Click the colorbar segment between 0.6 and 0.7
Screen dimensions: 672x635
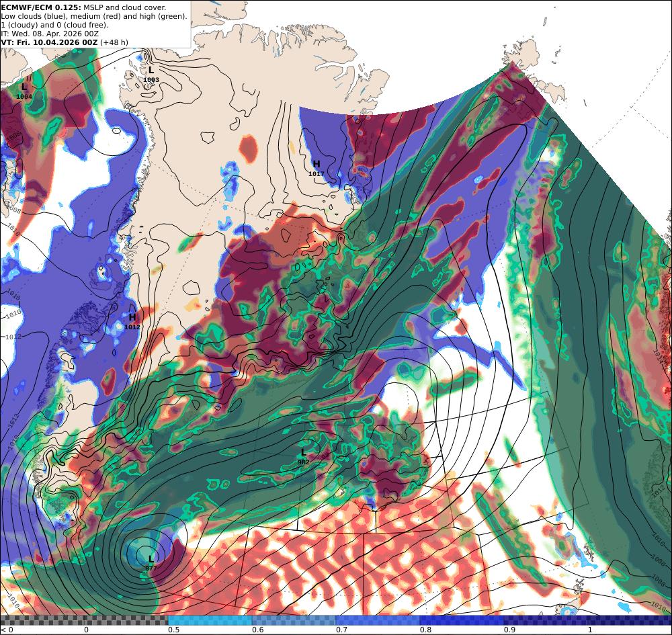pos(294,620)
